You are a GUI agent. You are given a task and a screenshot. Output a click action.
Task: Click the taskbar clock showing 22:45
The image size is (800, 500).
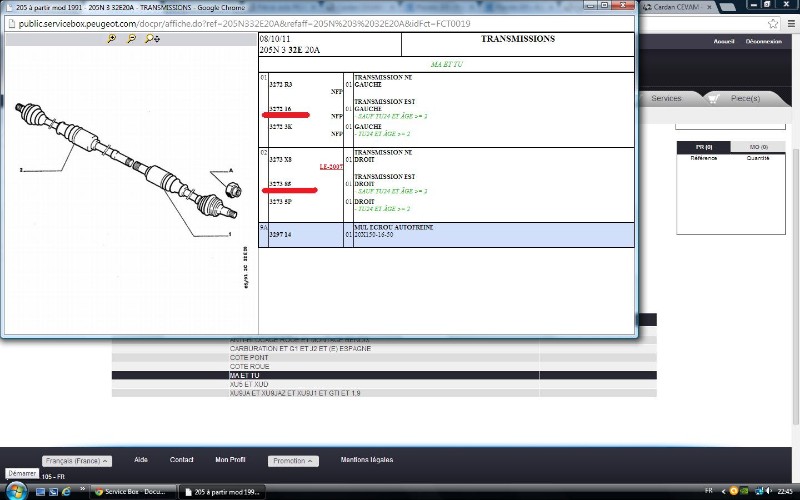click(x=785, y=491)
